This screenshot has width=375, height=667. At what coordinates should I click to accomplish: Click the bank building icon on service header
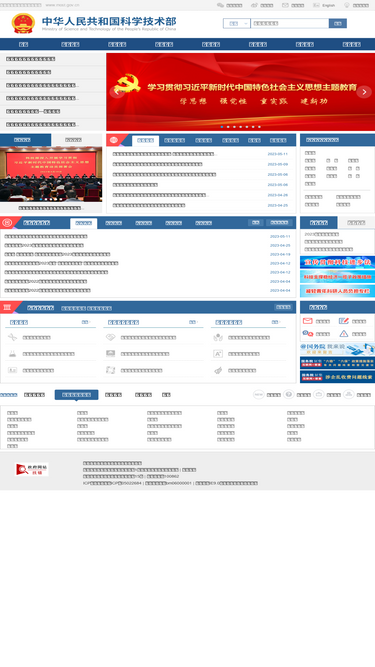pos(7,308)
